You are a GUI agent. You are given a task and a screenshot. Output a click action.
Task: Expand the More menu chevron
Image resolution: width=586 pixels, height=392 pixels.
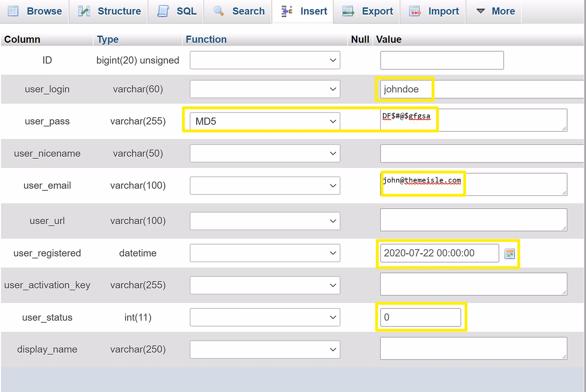480,11
